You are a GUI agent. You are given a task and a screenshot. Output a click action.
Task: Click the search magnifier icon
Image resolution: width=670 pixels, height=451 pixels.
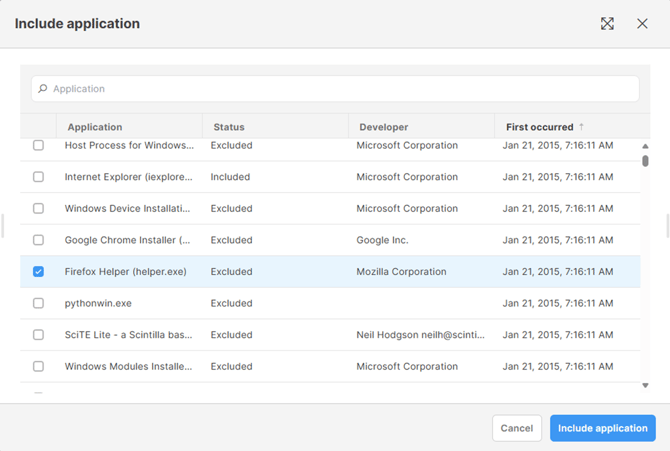[43, 89]
